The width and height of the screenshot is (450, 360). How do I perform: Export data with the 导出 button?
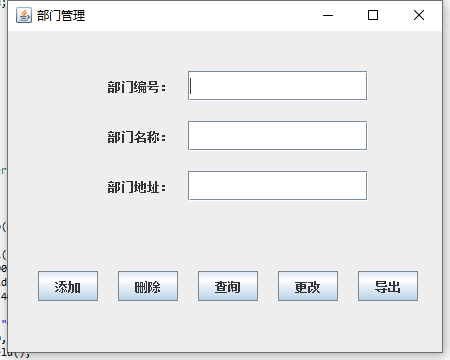click(388, 286)
